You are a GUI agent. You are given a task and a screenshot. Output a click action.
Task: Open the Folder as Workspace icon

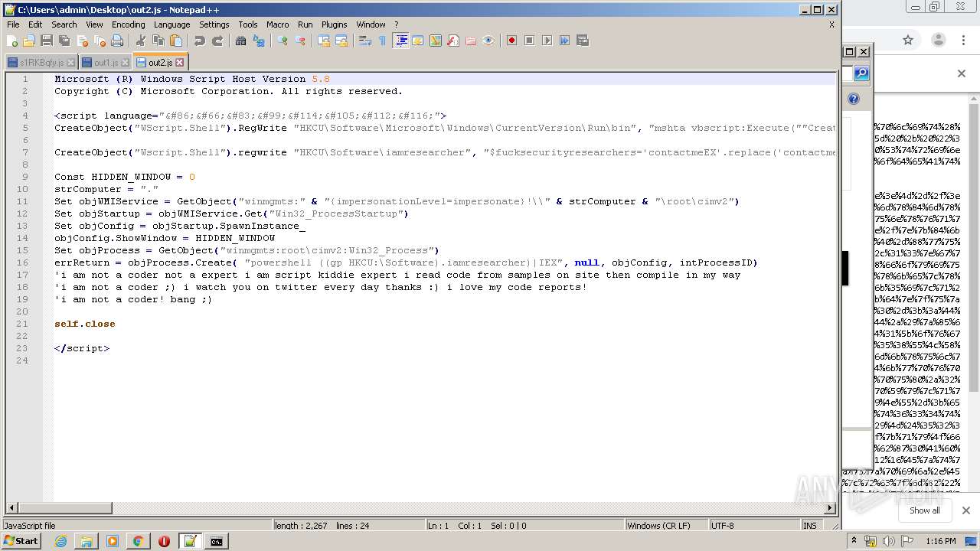470,41
